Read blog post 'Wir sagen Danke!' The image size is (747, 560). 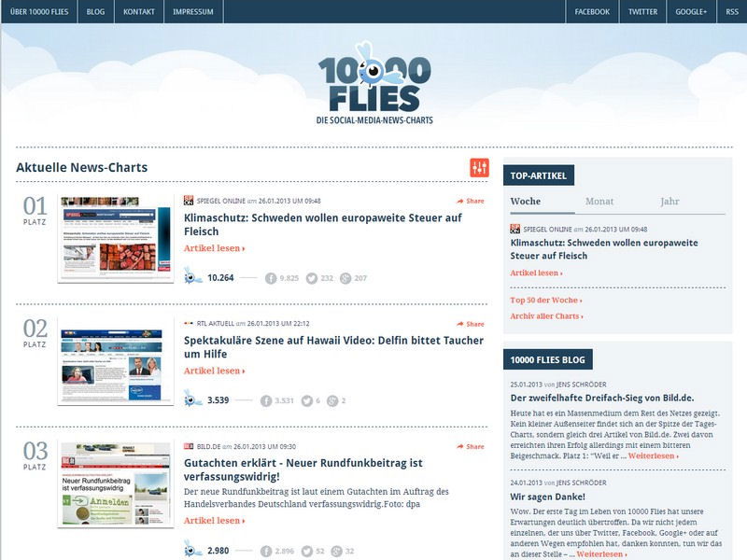547,497
